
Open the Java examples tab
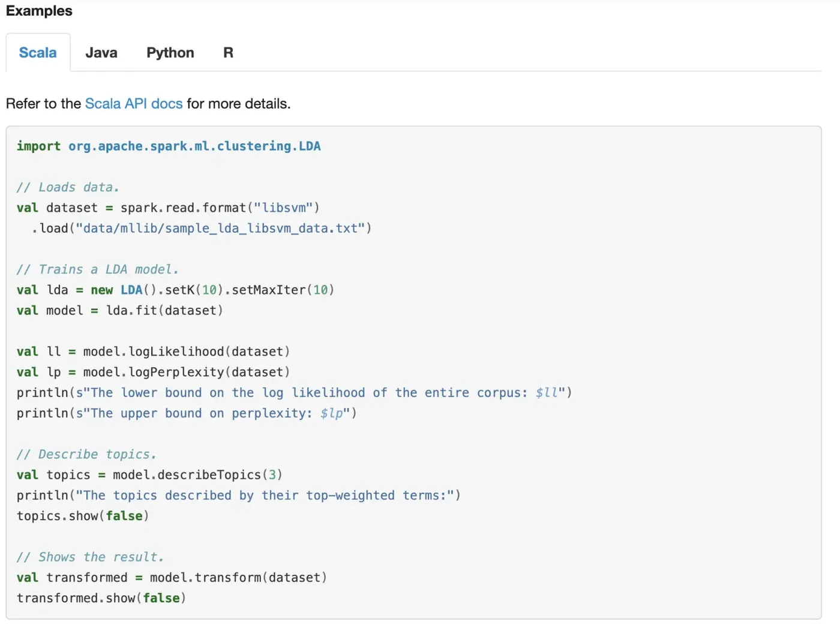(101, 53)
